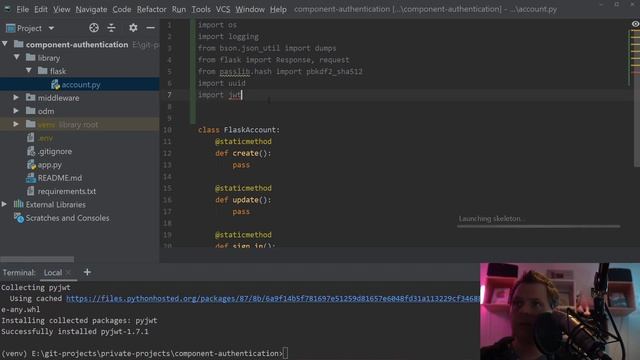Click the middleware folder icon
Image resolution: width=640 pixels, height=360 pixels.
point(31,98)
